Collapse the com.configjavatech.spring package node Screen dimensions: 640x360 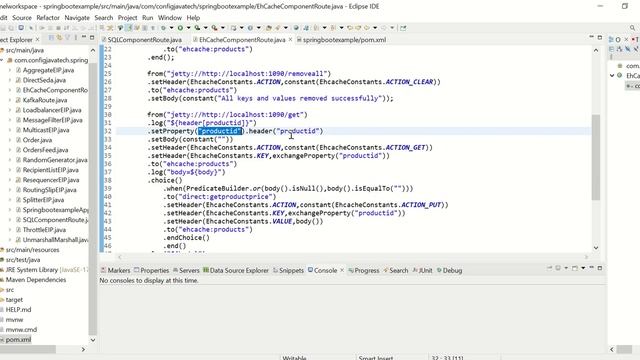point(2,60)
